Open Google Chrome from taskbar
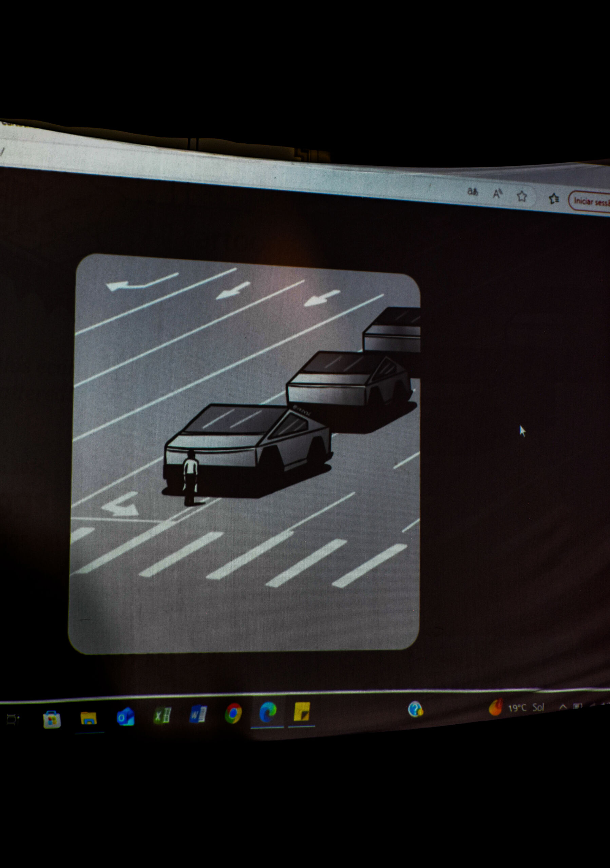The height and width of the screenshot is (868, 610). click(x=233, y=713)
